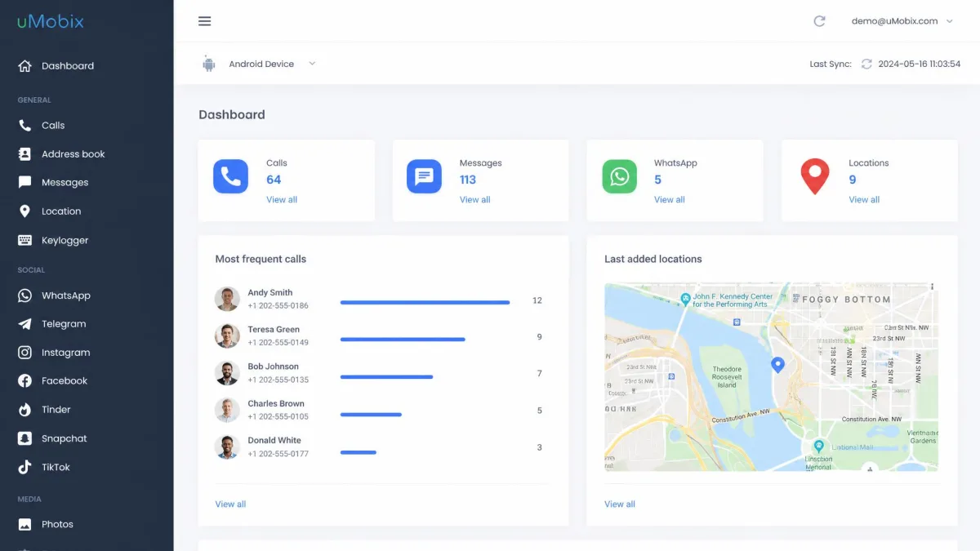980x551 pixels.
Task: Click Charles Brown's avatar
Action: tap(227, 410)
